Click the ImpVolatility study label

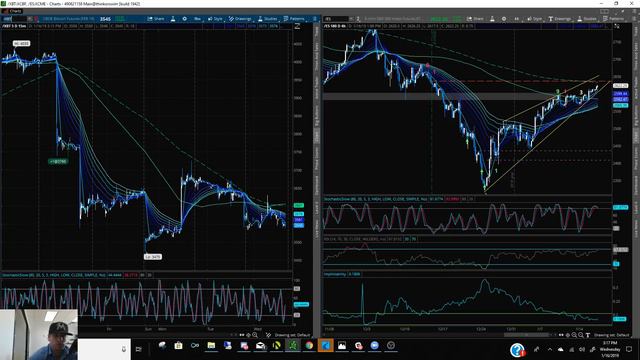pyautogui.click(x=335, y=274)
